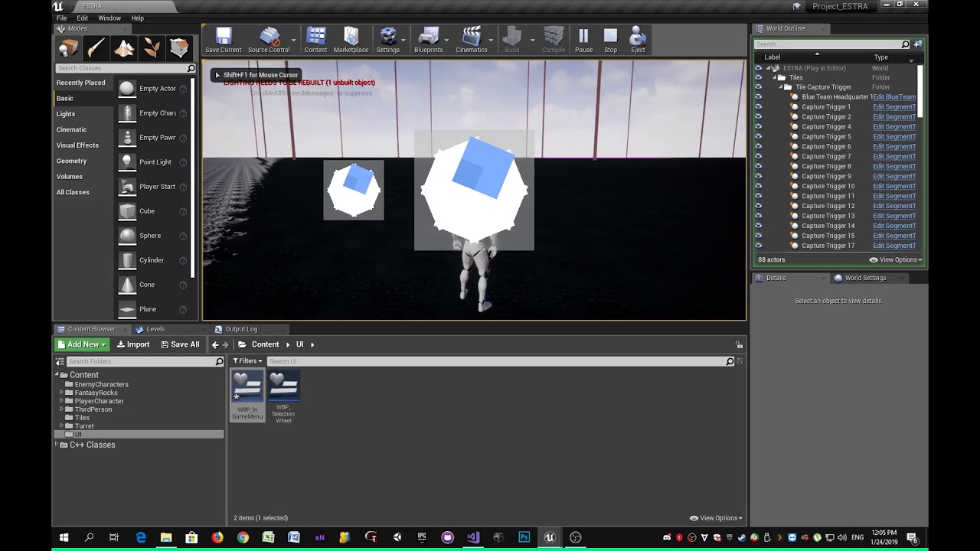
Task: Toggle the Content Browser lock icon
Action: (739, 345)
